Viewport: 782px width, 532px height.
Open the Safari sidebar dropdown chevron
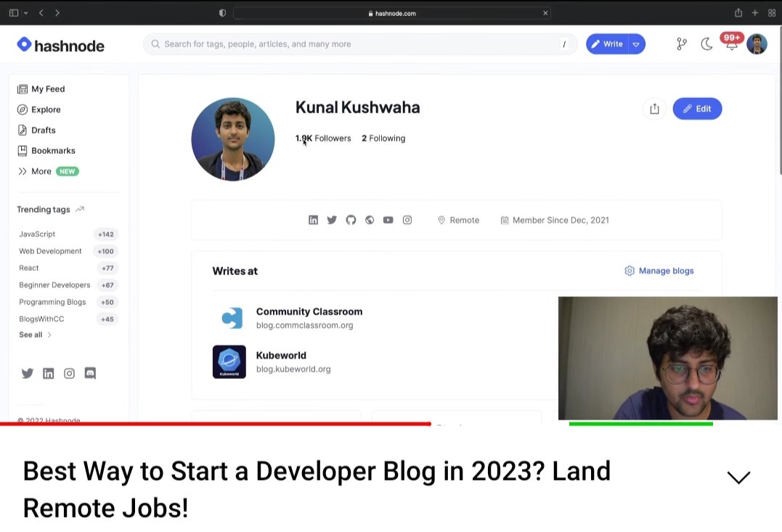click(x=25, y=13)
